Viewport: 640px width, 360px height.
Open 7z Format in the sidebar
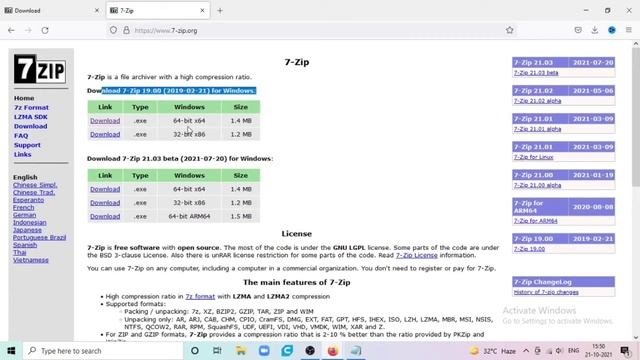coord(31,107)
